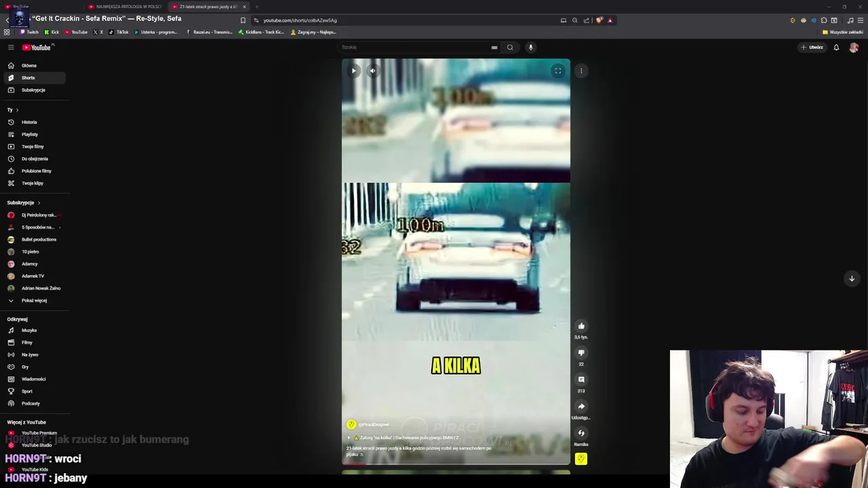
Task: Open a new browser tab
Action: [x=256, y=7]
